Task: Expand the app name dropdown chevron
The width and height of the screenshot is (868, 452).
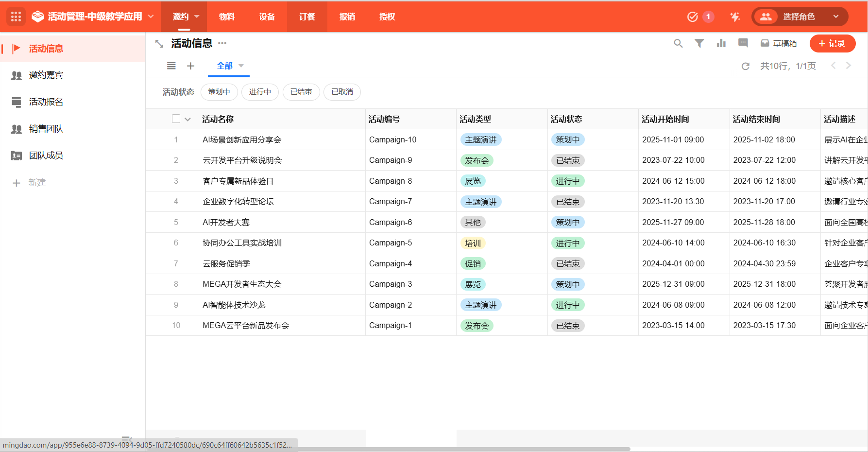Action: (x=151, y=17)
